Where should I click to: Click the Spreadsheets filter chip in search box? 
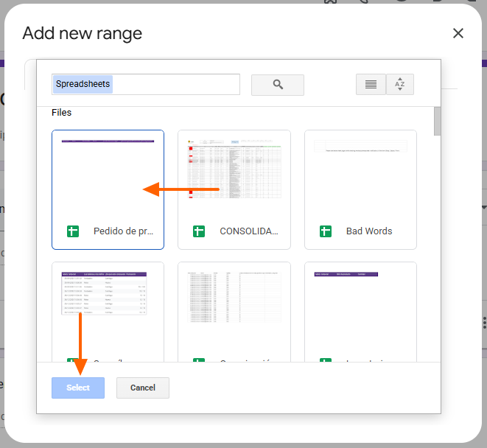click(83, 84)
